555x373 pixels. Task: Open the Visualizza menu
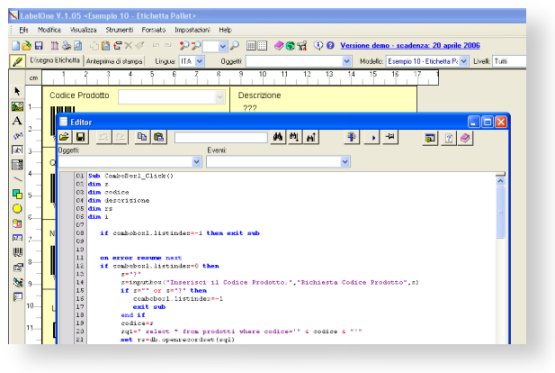[x=84, y=30]
